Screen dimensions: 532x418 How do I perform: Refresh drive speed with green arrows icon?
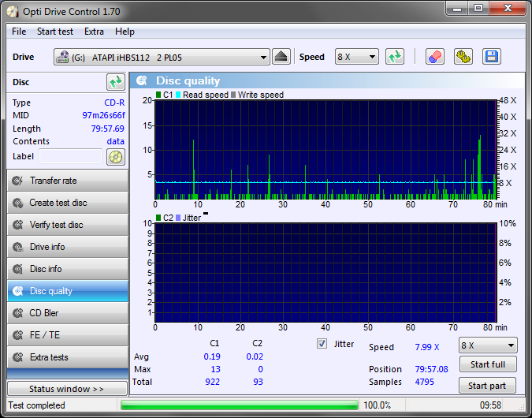[395, 57]
